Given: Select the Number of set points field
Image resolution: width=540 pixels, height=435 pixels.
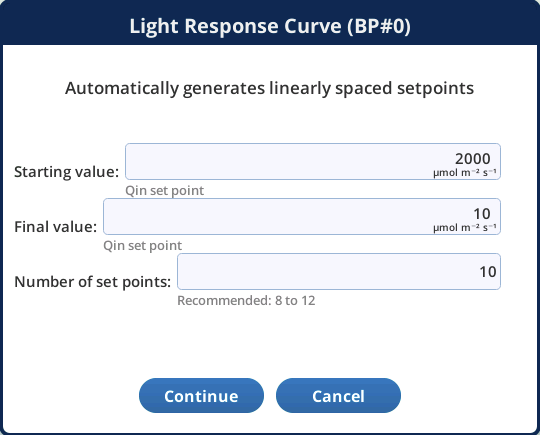Looking at the screenshot, I should click(x=339, y=271).
